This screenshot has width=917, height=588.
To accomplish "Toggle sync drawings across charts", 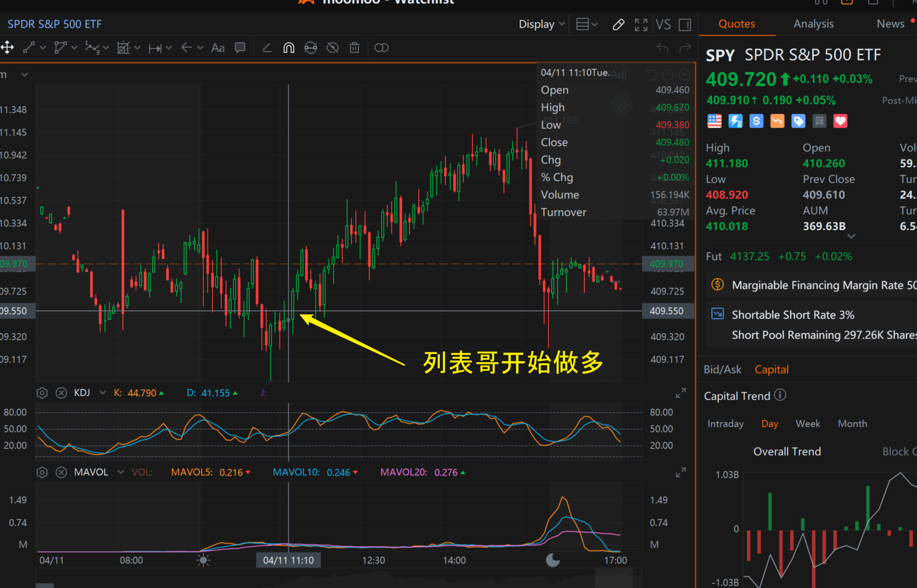I will click(311, 48).
